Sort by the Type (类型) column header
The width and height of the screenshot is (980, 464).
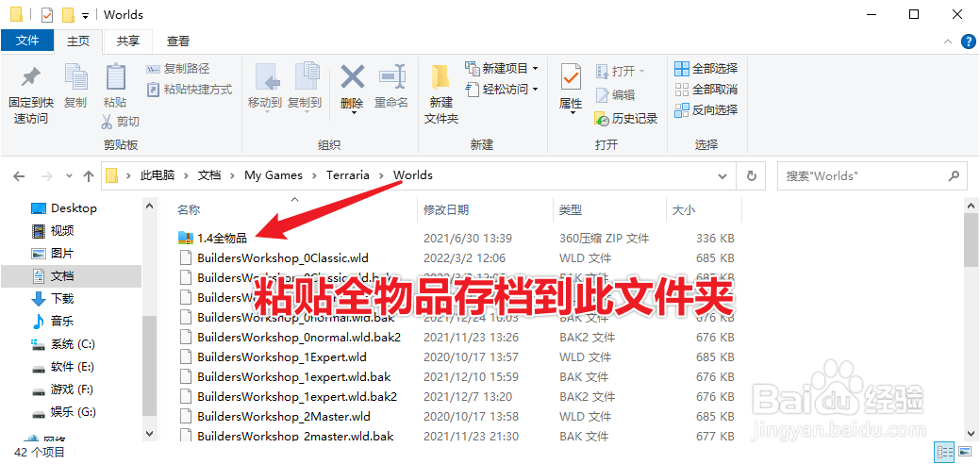(571, 210)
